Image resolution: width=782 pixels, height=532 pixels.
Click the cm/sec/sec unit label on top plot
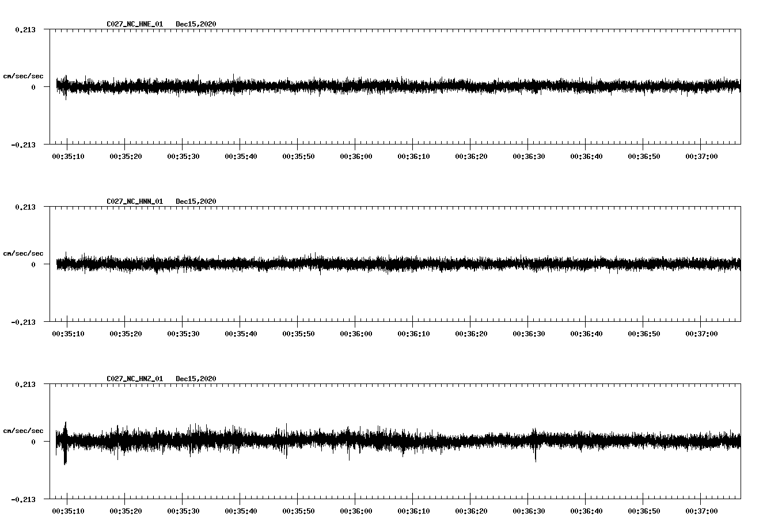24,75
